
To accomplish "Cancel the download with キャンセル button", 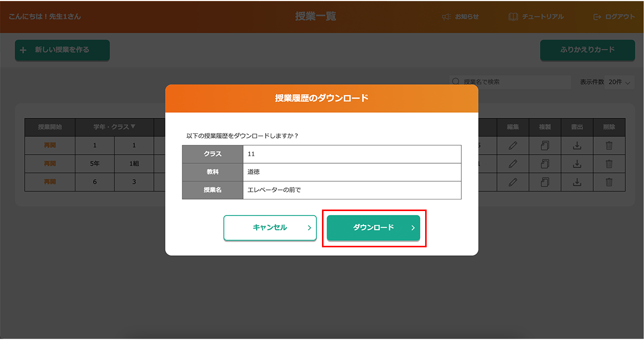I will click(270, 228).
